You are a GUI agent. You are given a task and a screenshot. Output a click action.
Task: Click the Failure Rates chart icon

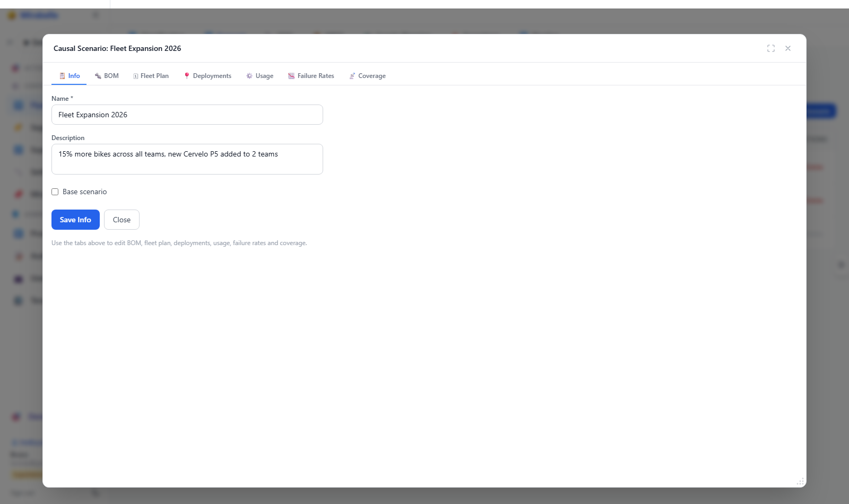click(x=291, y=76)
